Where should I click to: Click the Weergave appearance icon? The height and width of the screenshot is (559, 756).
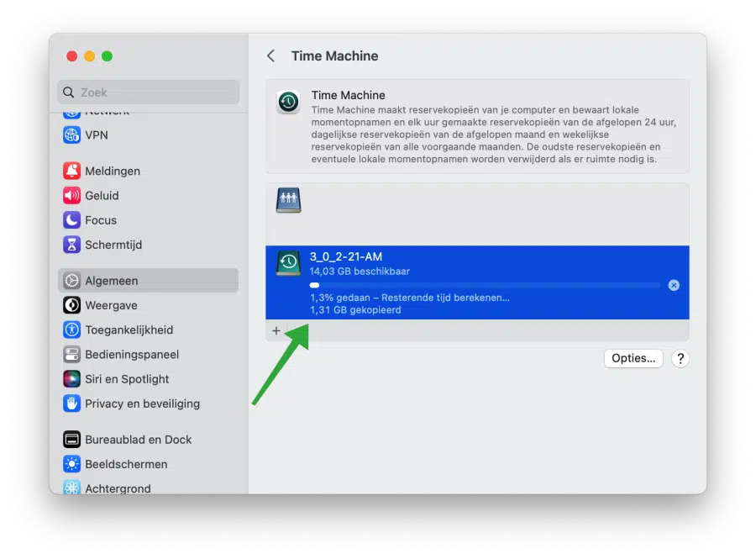(72, 305)
